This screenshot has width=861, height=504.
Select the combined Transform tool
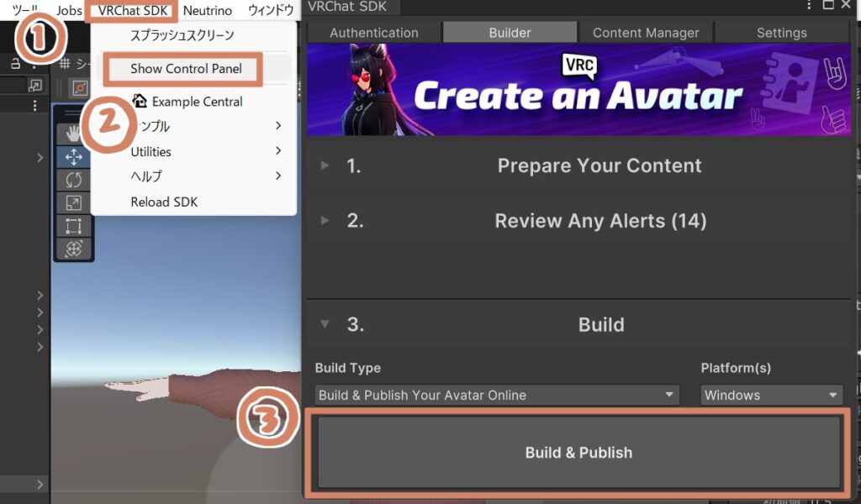73,249
